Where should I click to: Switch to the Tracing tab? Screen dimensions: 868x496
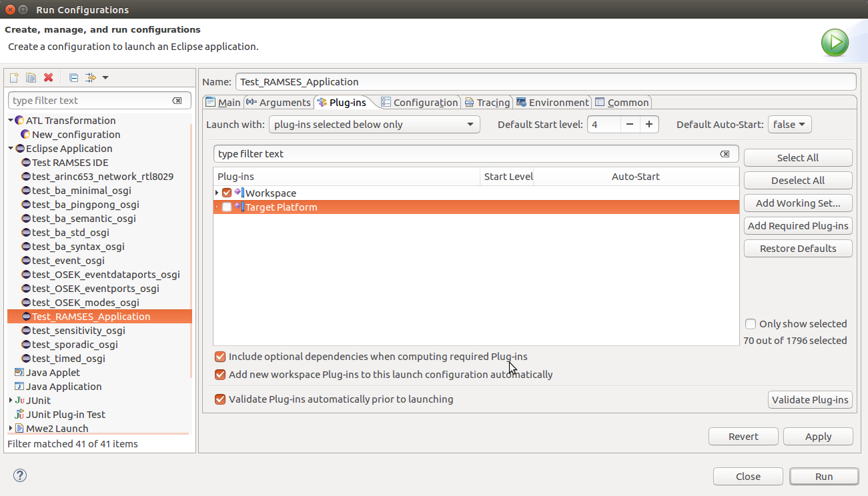pyautogui.click(x=487, y=103)
